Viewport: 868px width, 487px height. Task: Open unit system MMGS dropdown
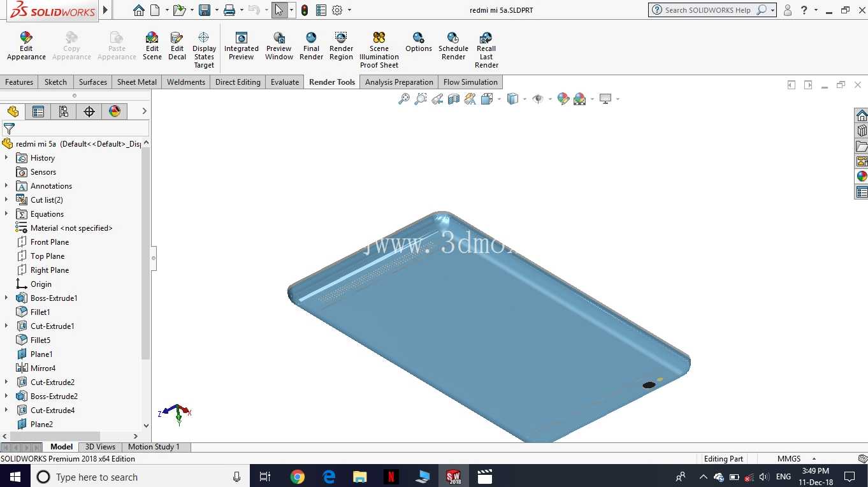(x=814, y=459)
